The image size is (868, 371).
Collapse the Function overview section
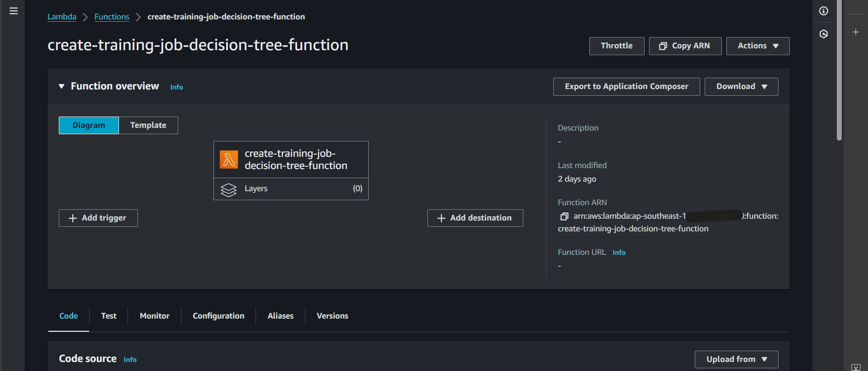(x=62, y=86)
